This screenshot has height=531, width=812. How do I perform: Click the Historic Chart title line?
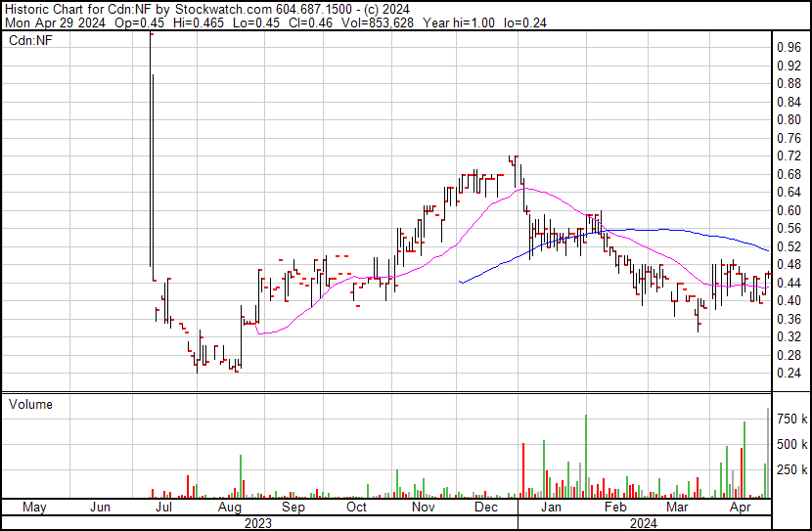pyautogui.click(x=207, y=9)
